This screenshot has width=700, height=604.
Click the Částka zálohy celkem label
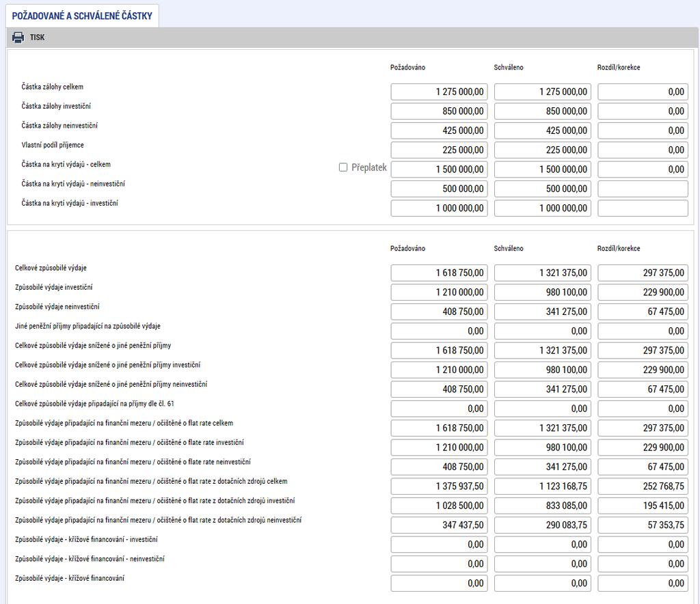click(52, 87)
